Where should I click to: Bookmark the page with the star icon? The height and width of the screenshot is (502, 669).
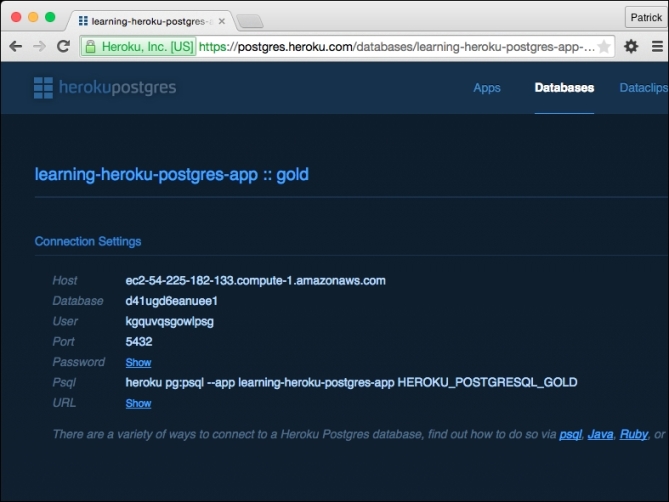[x=604, y=46]
